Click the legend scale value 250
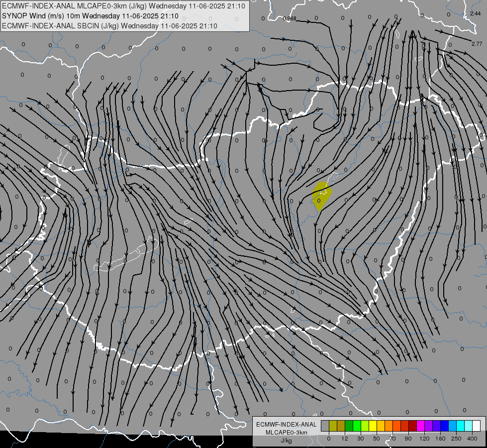Image resolution: width=487 pixels, height=448 pixels. tap(456, 439)
